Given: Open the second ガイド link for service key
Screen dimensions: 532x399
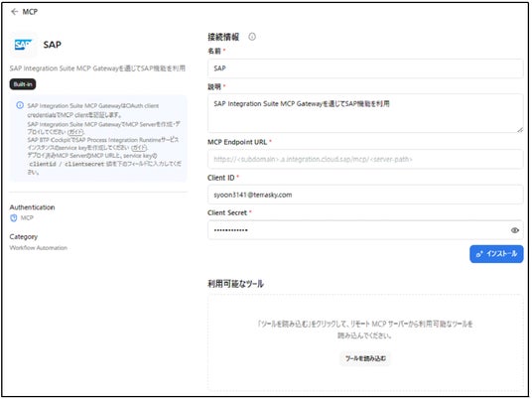Looking at the screenshot, I should point(139,148).
